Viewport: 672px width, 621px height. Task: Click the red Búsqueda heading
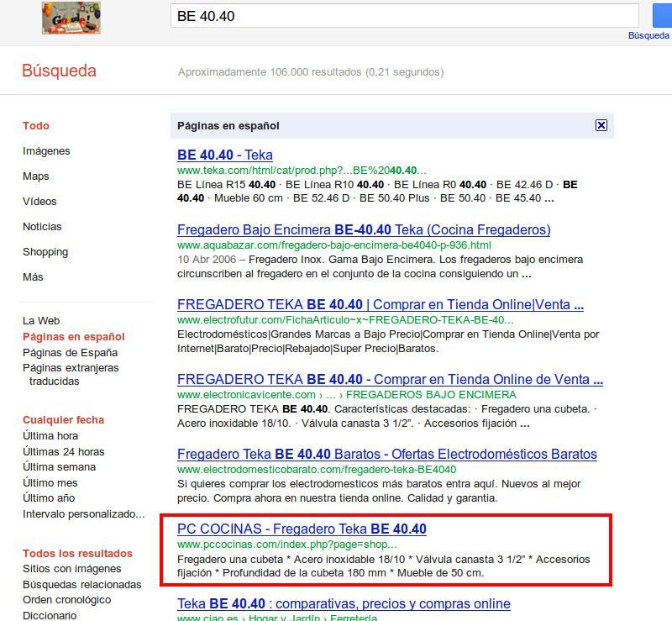[59, 71]
